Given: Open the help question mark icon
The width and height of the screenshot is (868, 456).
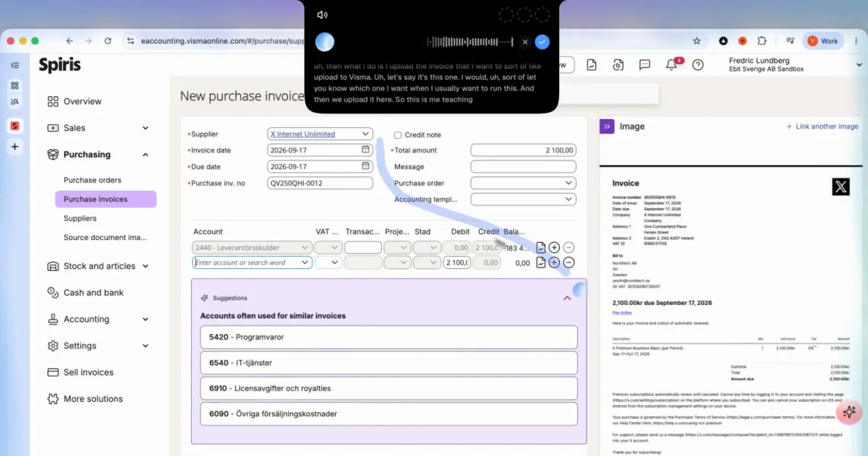Looking at the screenshot, I should (698, 65).
